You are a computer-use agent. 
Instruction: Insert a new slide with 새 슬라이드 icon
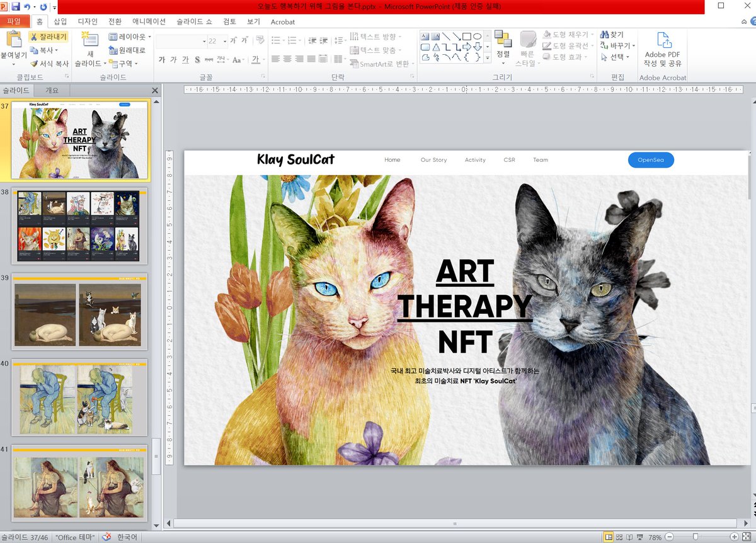(90, 40)
